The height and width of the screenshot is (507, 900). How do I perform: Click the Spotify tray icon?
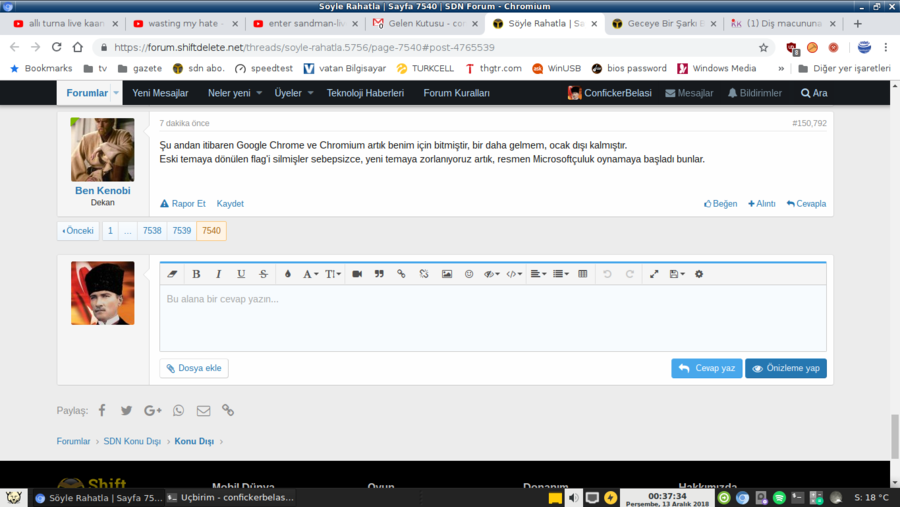tap(779, 497)
